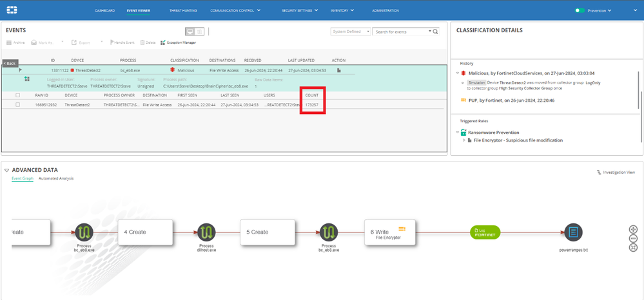The image size is (644, 300).
Task: Select the dllhost.exe process node
Action: click(206, 232)
